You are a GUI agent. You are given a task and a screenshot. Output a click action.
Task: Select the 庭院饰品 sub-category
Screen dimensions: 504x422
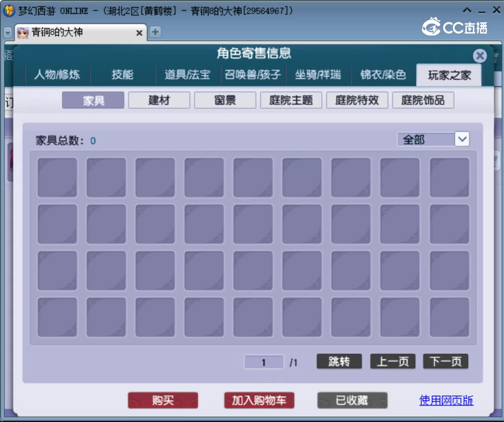pyautogui.click(x=423, y=100)
